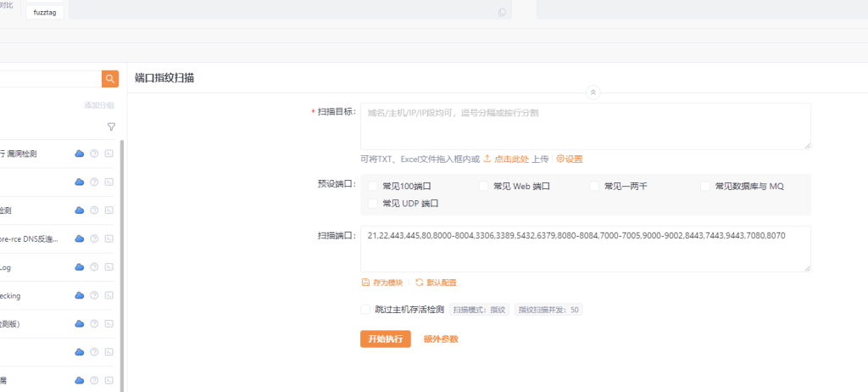Open the plugin list filter funnel icon

[x=110, y=126]
